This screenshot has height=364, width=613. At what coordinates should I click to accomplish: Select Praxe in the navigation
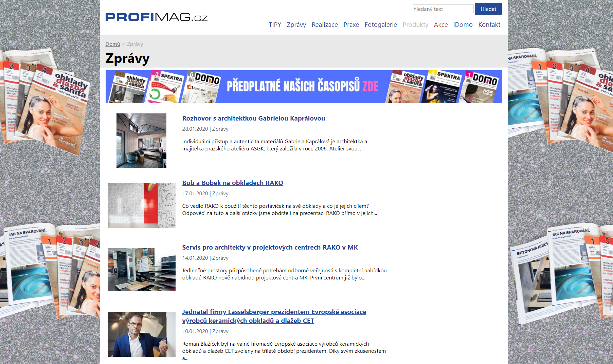351,25
